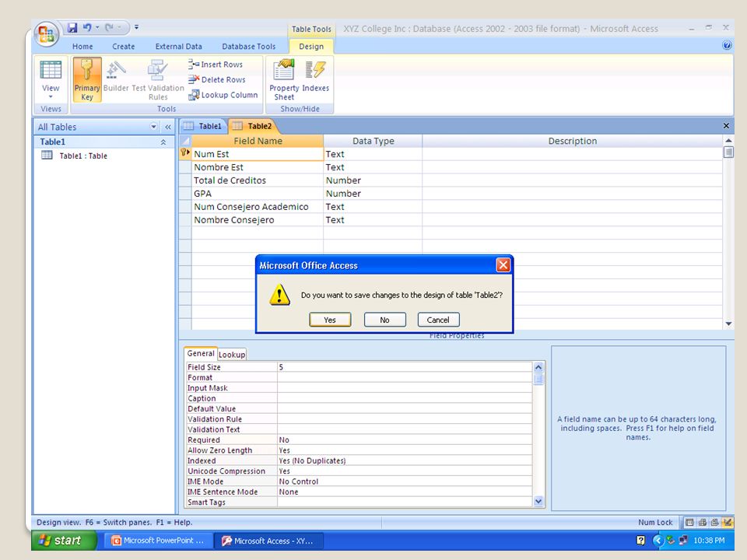747x560 pixels.
Task: Choose No in the save dialog
Action: [x=384, y=320]
